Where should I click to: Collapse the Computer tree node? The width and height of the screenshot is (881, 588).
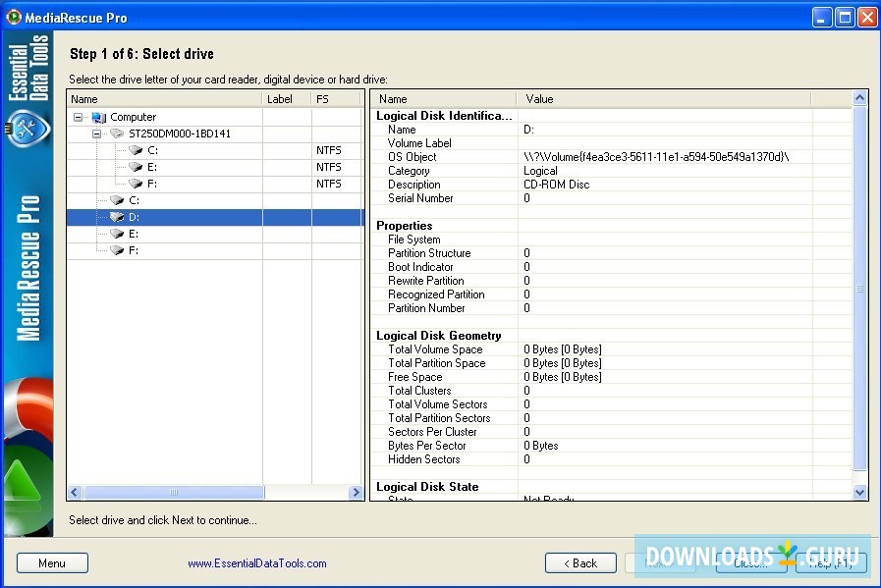(x=79, y=117)
